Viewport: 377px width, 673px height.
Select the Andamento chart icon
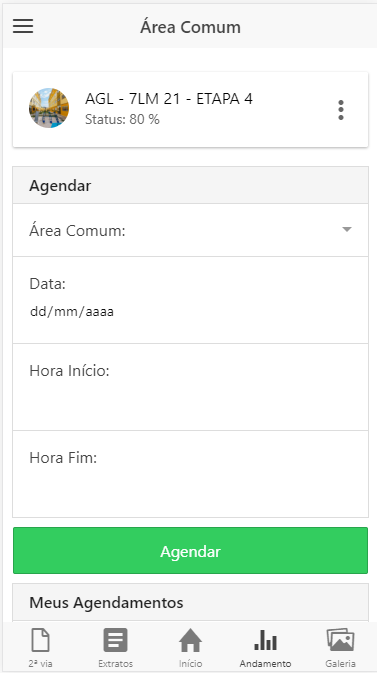(265, 641)
